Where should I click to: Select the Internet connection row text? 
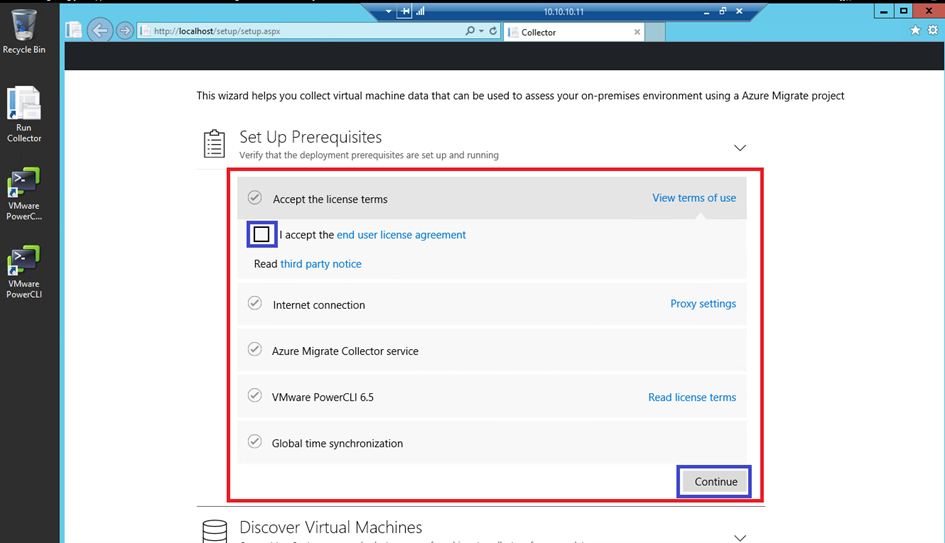(319, 305)
